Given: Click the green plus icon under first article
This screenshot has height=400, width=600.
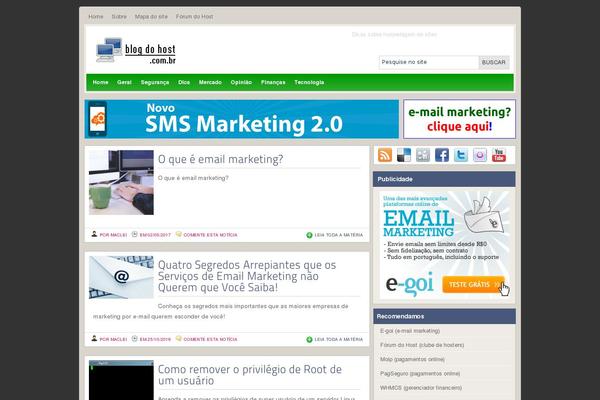Looking at the screenshot, I should point(309,235).
